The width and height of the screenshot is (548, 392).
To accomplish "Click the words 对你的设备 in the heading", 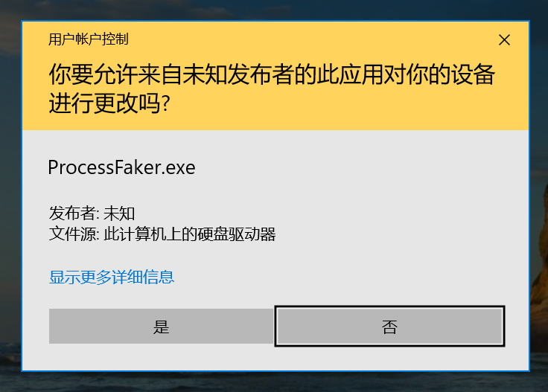I will click(x=439, y=74).
